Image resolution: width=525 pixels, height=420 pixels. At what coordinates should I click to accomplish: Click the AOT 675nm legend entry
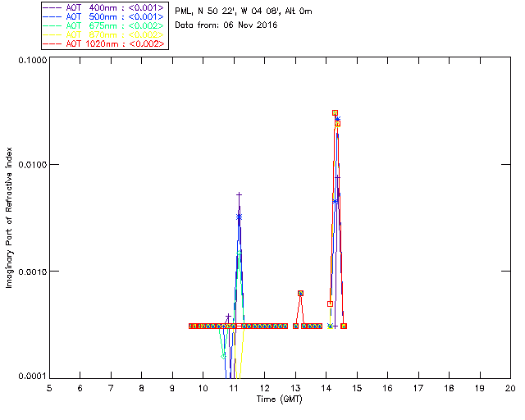[104, 25]
